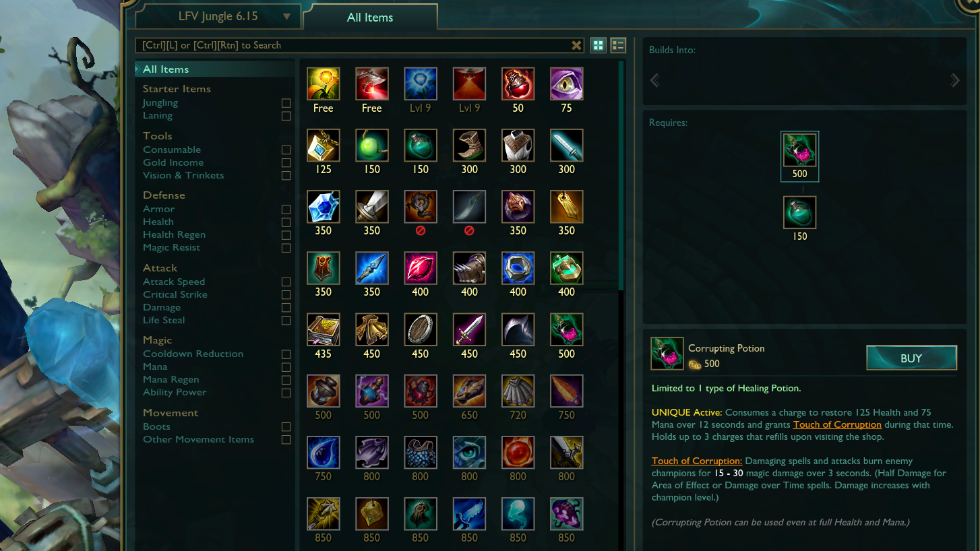Select Corrupting Potion in the item grid
This screenshot has height=551, width=980.
pyautogui.click(x=566, y=329)
